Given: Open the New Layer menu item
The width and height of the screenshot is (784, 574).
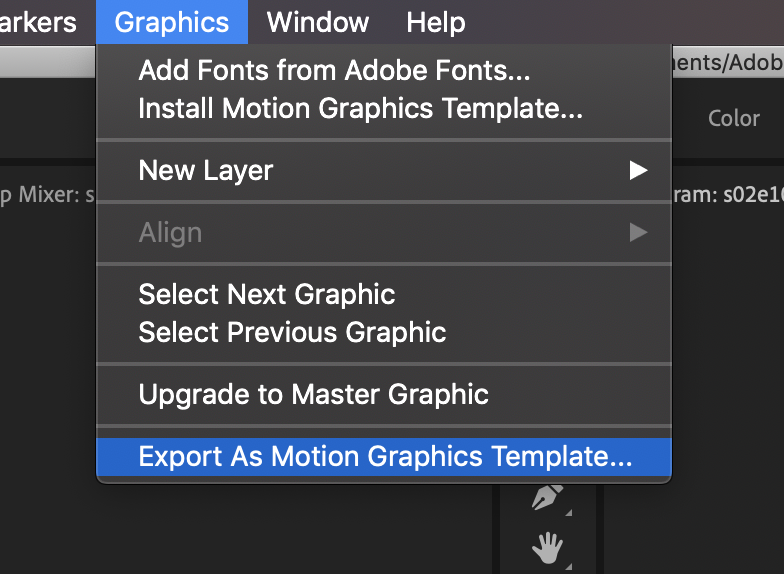Looking at the screenshot, I should tap(206, 171).
